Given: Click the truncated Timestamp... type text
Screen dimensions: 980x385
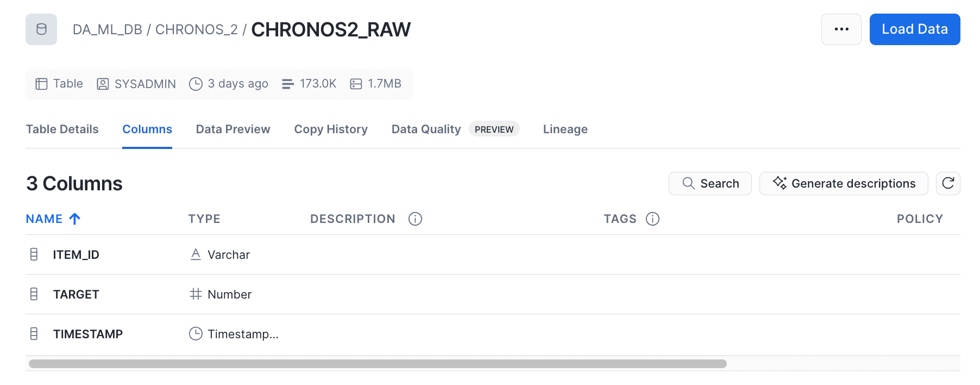Looking at the screenshot, I should coord(243,334).
